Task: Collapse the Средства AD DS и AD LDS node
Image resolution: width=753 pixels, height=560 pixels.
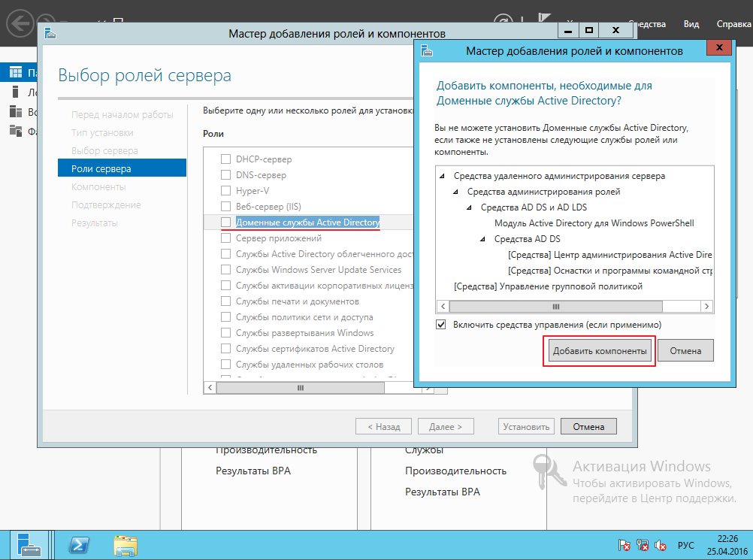Action: coord(470,207)
